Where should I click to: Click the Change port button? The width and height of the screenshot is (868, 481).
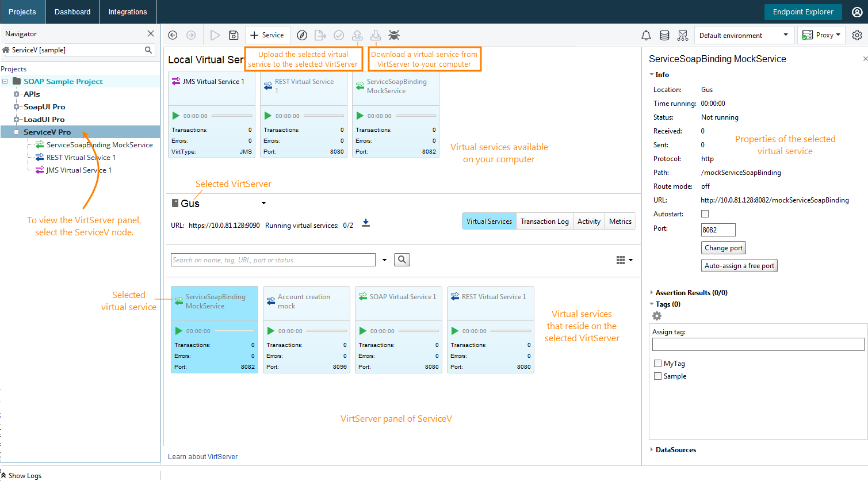pyautogui.click(x=724, y=248)
